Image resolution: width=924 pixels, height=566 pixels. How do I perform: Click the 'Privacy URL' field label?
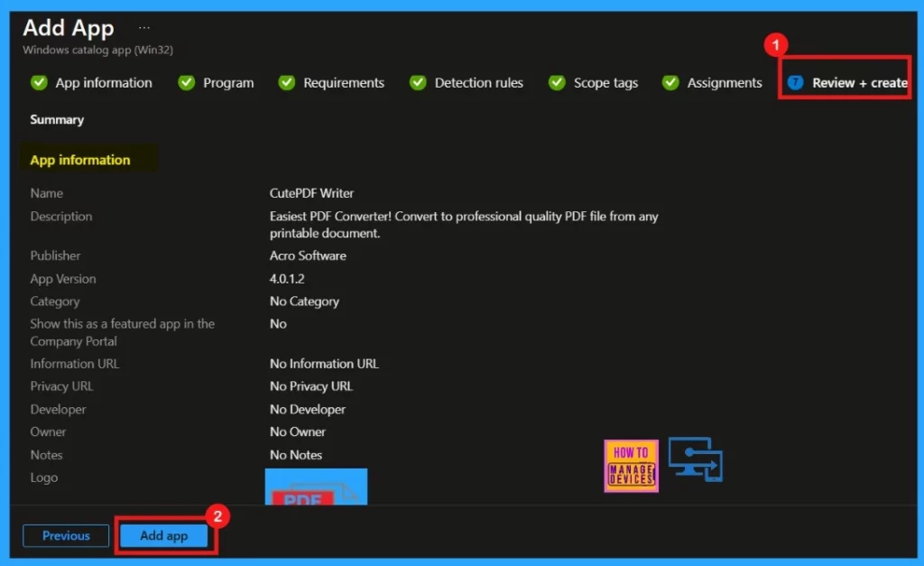[62, 385]
